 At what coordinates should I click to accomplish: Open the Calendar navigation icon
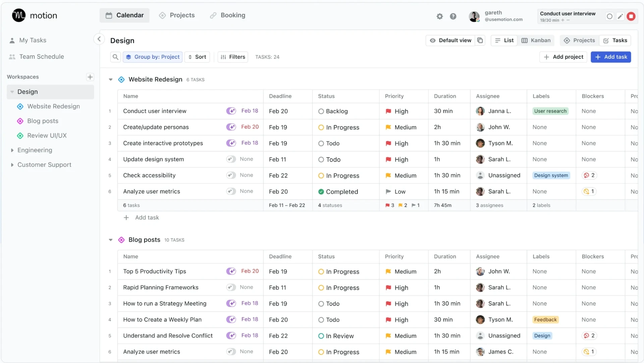point(109,15)
